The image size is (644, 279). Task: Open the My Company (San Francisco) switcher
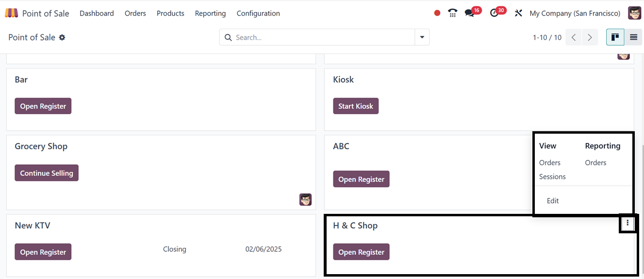tap(575, 13)
